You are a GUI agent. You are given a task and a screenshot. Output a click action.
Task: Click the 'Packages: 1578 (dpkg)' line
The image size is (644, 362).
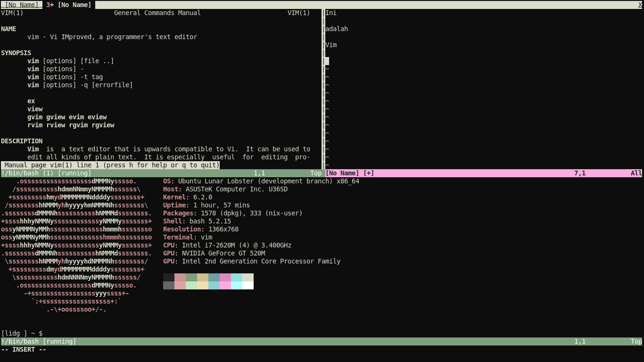[233, 213]
